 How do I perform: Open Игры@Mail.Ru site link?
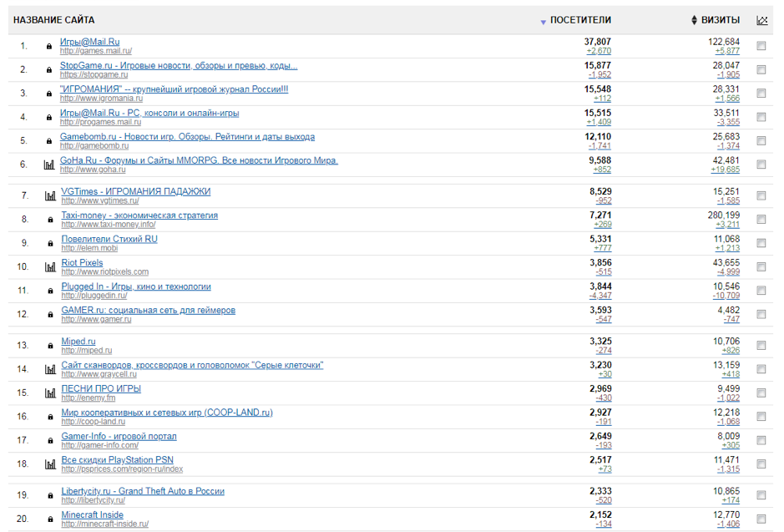(89, 42)
